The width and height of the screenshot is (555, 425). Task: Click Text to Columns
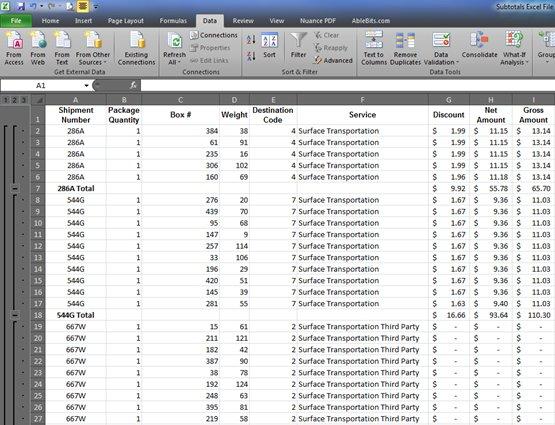coord(374,48)
